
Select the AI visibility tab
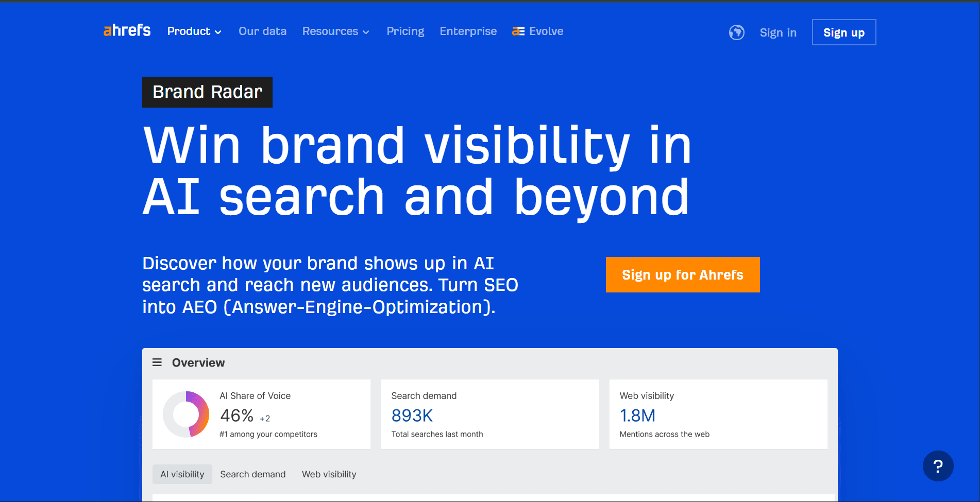click(182, 474)
